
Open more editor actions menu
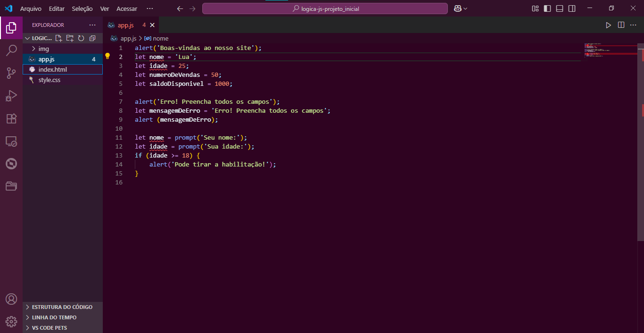click(634, 25)
